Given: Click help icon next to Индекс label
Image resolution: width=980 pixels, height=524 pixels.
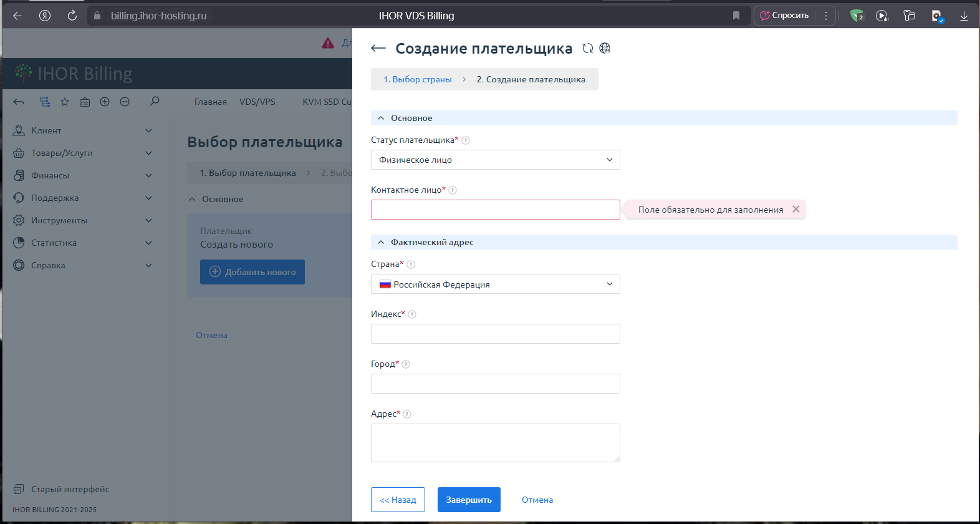Looking at the screenshot, I should [x=412, y=314].
